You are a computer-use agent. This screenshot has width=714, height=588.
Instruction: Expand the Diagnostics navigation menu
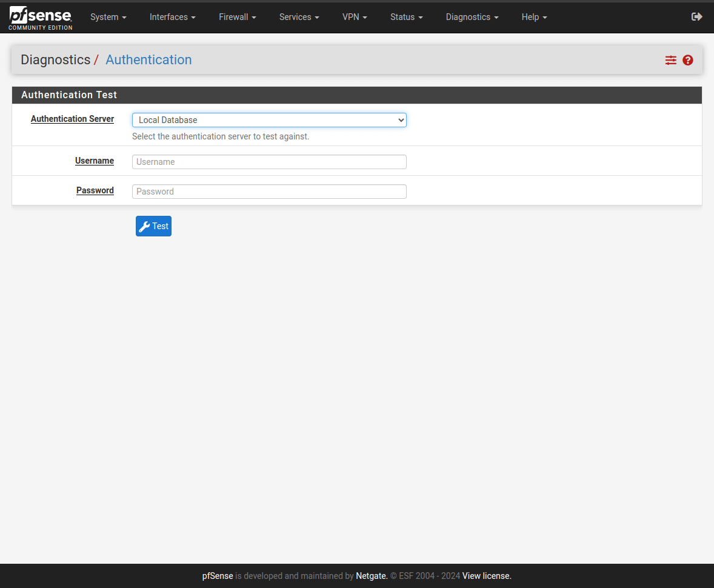tap(472, 17)
